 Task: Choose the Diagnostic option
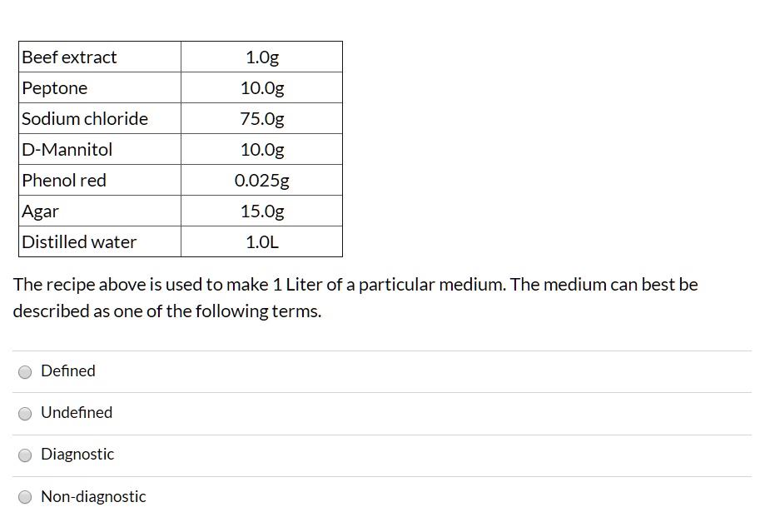[x=25, y=455]
